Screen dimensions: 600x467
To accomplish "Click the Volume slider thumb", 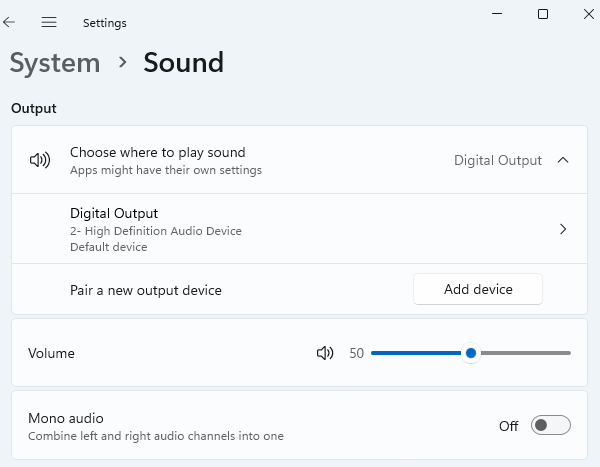I will pyautogui.click(x=470, y=353).
